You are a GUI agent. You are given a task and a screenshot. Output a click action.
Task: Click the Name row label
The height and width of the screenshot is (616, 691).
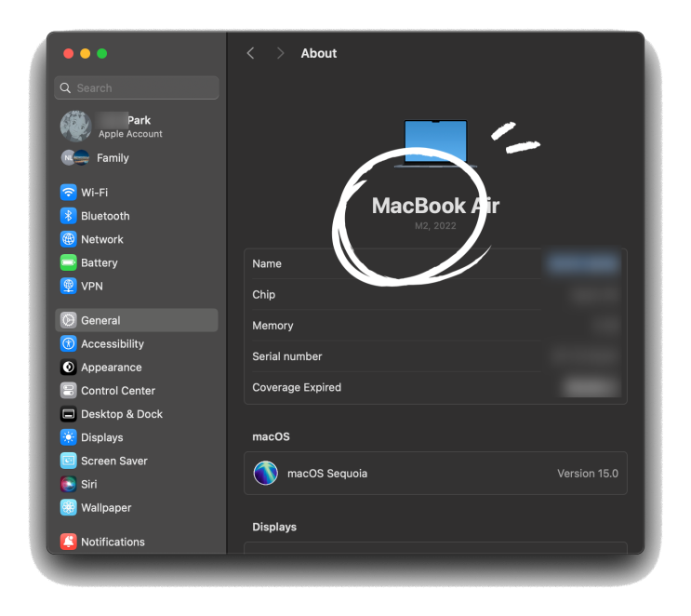(x=267, y=263)
